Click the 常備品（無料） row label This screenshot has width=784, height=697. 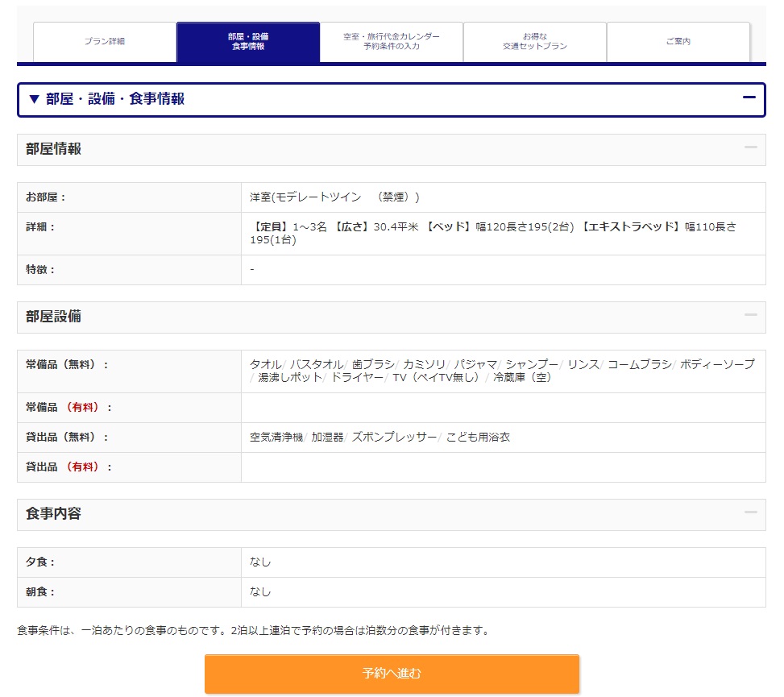pos(67,365)
